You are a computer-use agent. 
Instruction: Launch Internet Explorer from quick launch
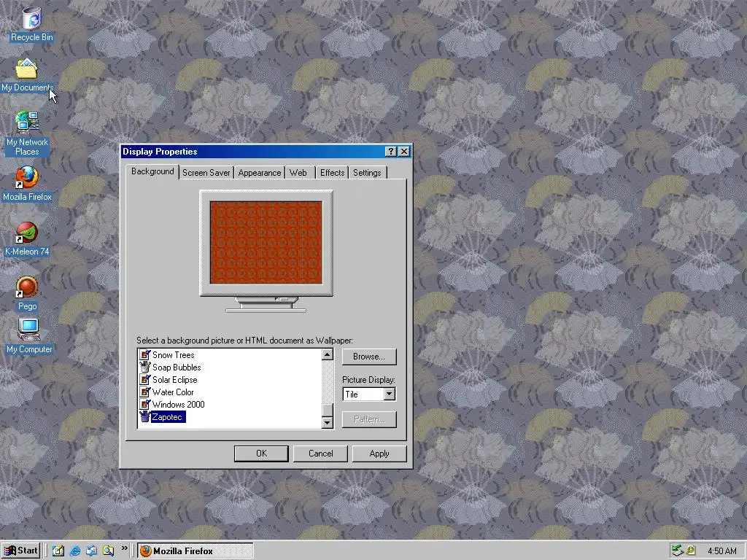click(75, 551)
